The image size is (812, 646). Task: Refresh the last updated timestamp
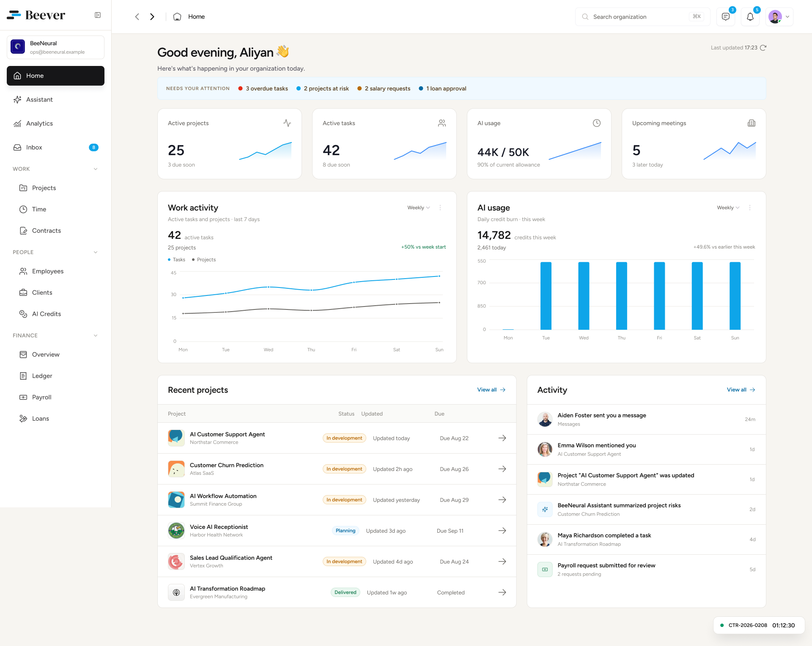click(763, 48)
